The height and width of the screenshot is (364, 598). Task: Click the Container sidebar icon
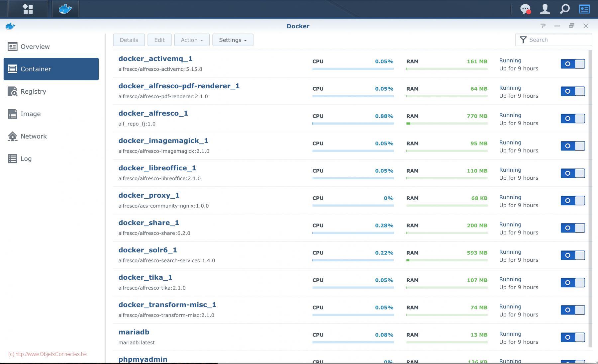(13, 69)
